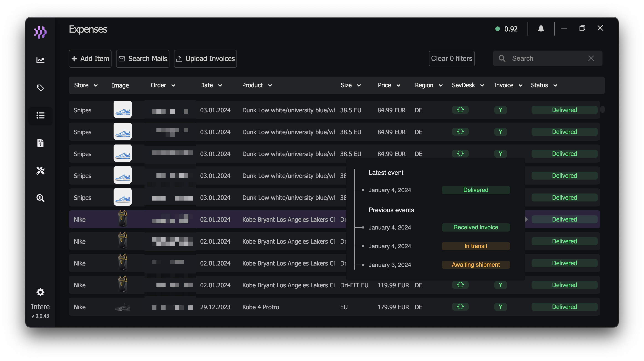Click 119.99 EUR price cell
644x361 pixels.
[x=393, y=285]
